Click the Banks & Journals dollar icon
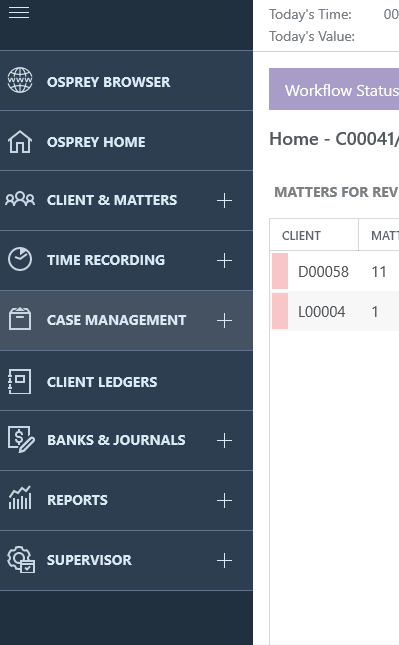Viewport: 399px width, 645px height. 21,439
